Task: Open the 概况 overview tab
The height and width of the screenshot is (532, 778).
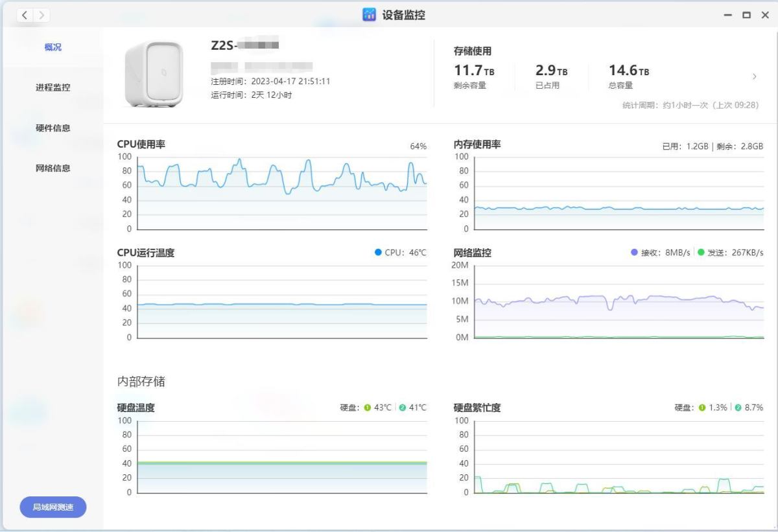Action: [53, 47]
